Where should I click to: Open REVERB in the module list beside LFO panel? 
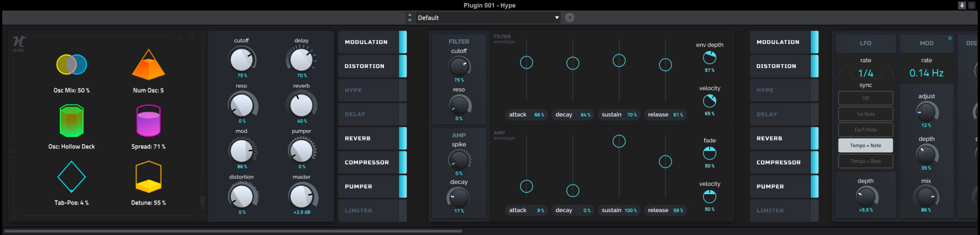(784, 138)
